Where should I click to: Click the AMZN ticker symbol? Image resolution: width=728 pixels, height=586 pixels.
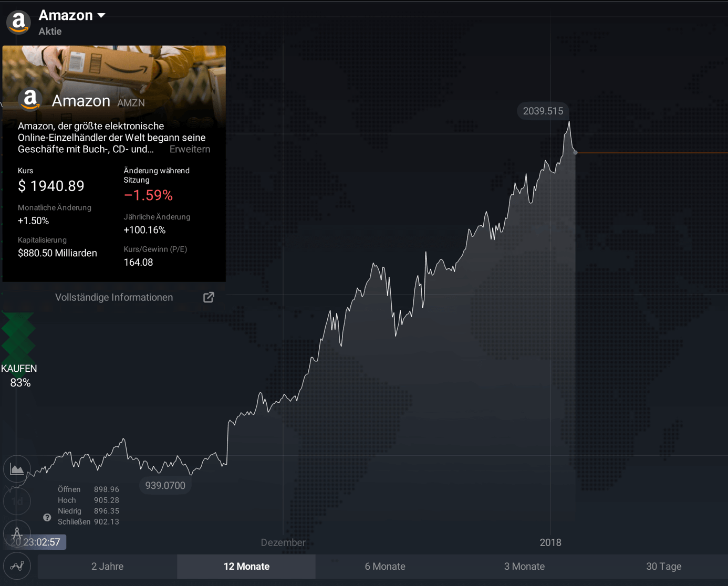(131, 103)
